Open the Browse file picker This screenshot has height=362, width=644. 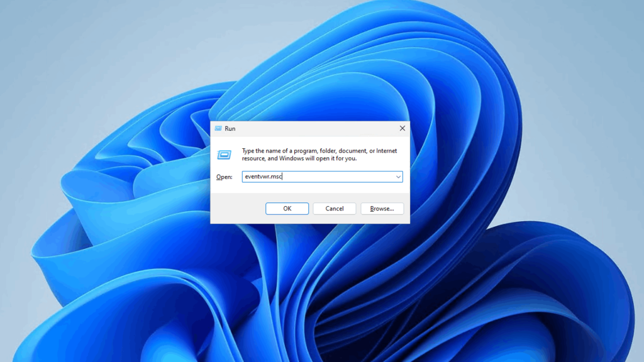click(382, 208)
